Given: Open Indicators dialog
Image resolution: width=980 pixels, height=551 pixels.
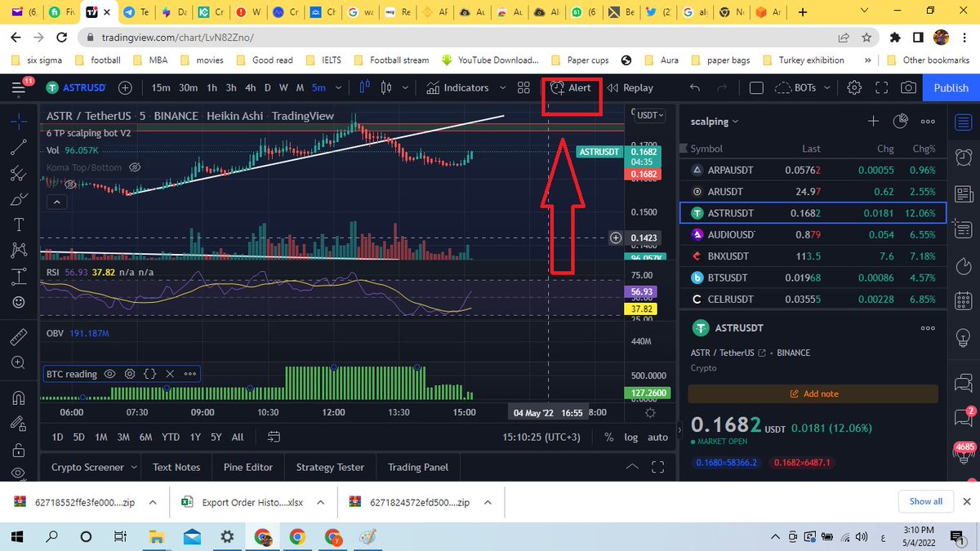Looking at the screenshot, I should [457, 87].
